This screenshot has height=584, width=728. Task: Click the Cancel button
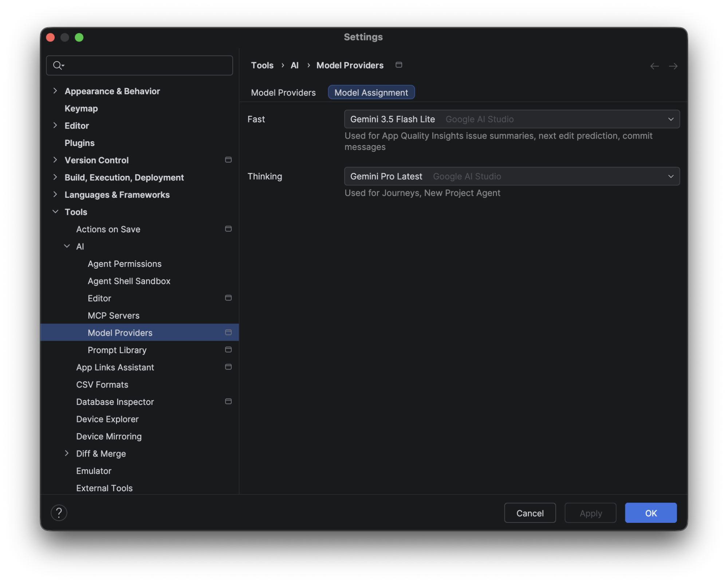[x=530, y=513]
